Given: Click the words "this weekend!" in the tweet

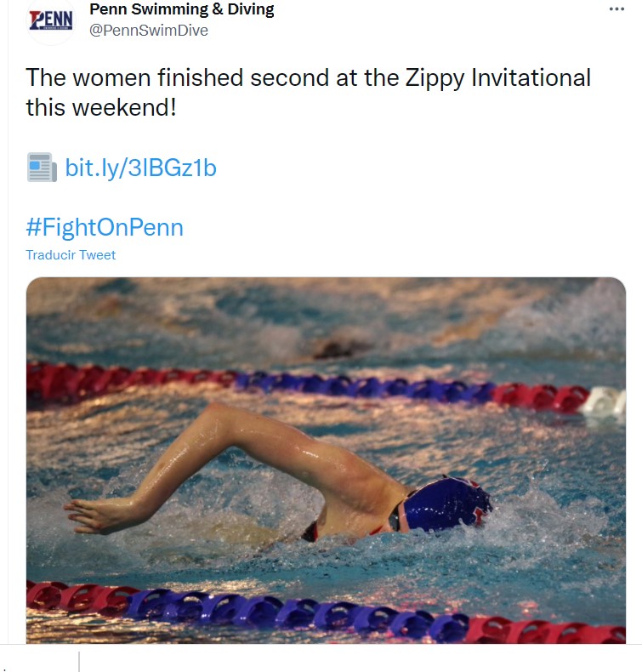Looking at the screenshot, I should 100,108.
